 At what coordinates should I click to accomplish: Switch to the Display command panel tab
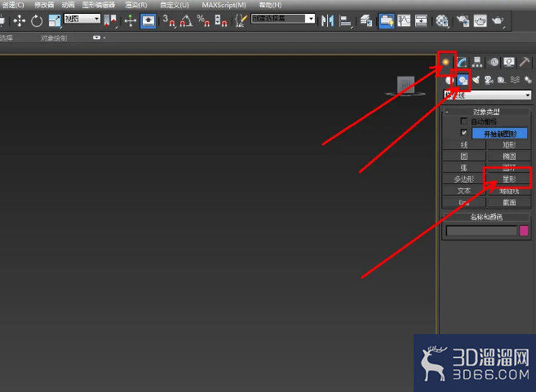click(x=509, y=62)
